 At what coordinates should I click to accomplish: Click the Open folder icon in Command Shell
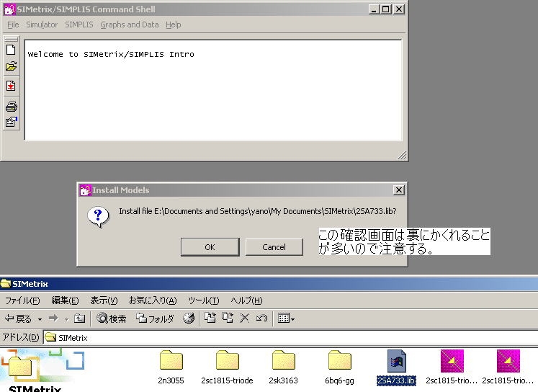click(11, 66)
